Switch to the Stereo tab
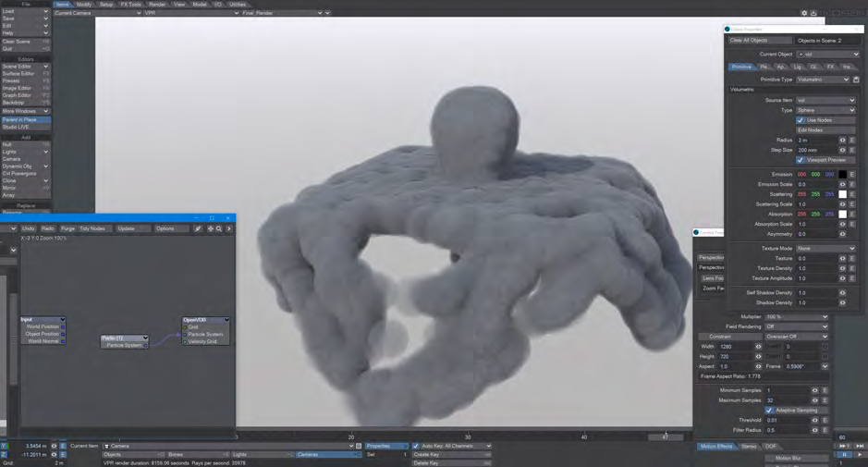Viewport: 868px width, 467px height. (749, 447)
